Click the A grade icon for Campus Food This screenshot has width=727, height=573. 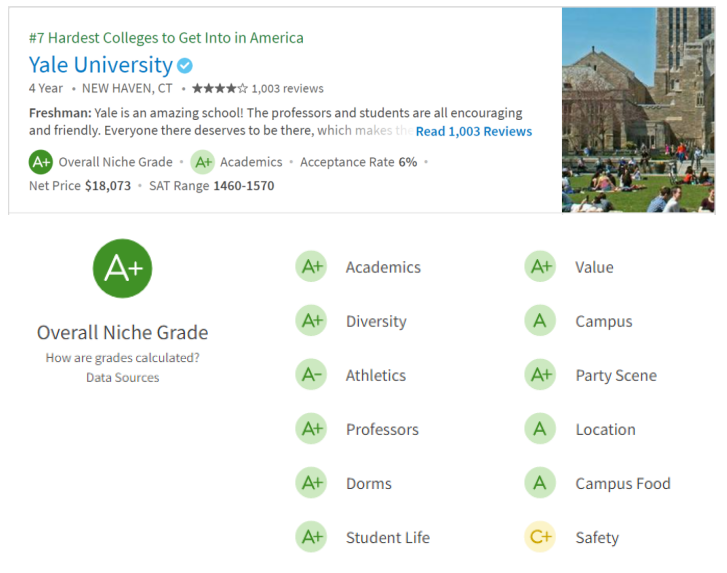pyautogui.click(x=540, y=483)
